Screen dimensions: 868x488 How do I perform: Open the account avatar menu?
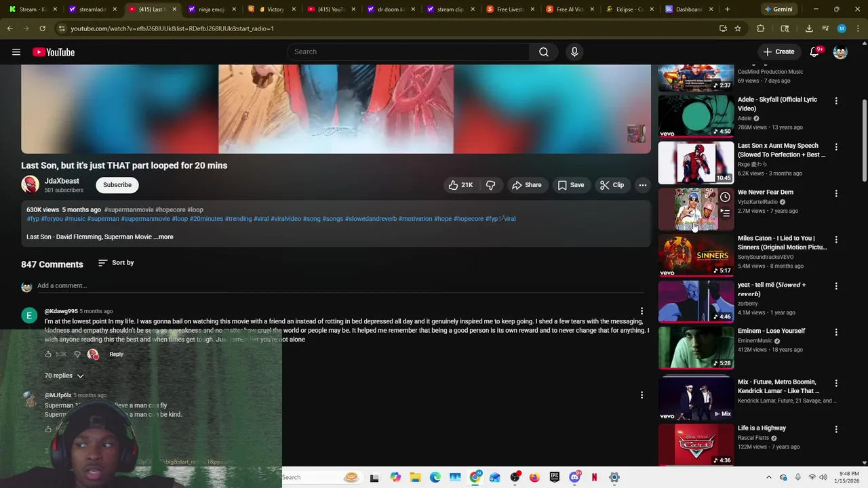840,52
